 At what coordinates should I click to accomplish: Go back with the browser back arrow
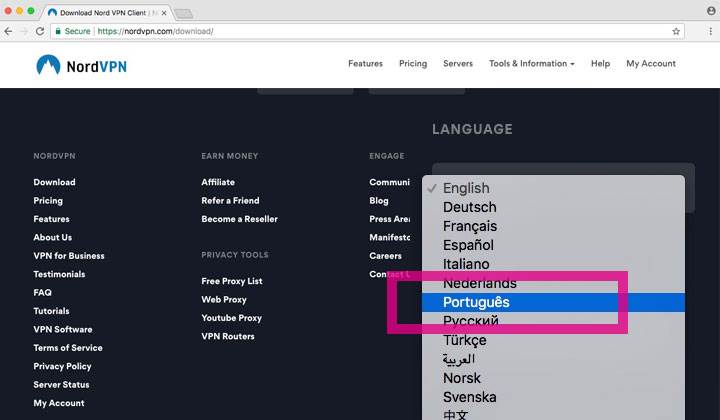coord(8,31)
